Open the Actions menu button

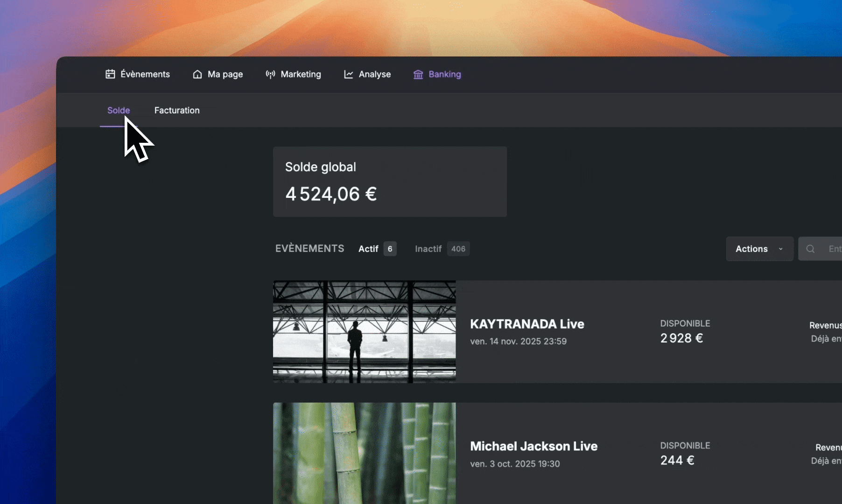(x=760, y=249)
